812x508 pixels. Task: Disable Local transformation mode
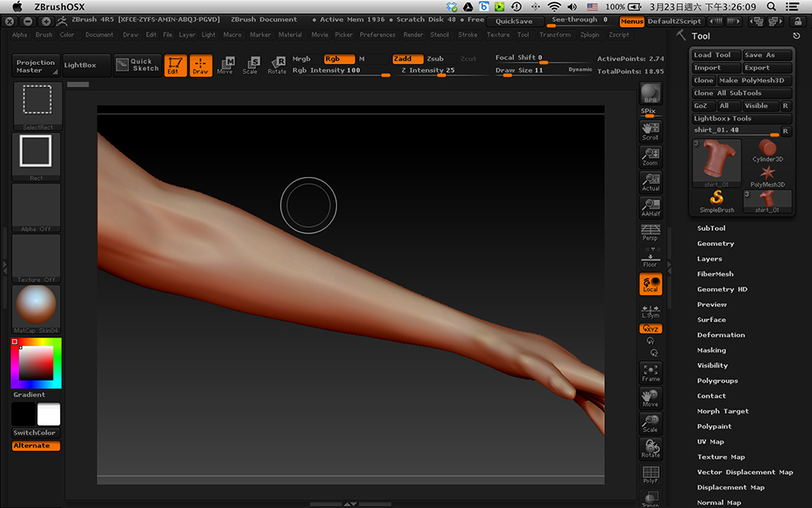pyautogui.click(x=650, y=284)
